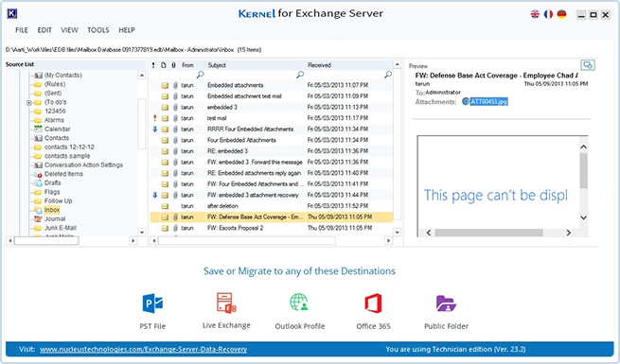This screenshot has width=620, height=364.
Task: Open the EDIT menu
Action: click(x=44, y=30)
